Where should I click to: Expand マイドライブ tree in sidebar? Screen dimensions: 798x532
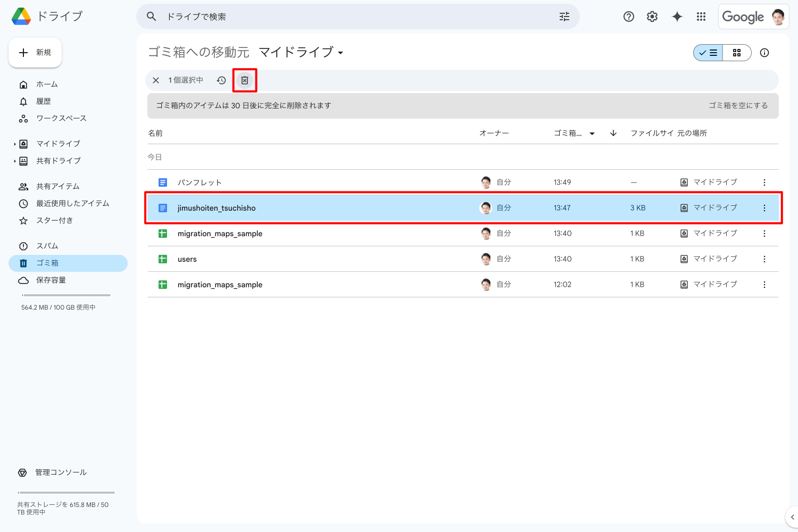point(15,144)
